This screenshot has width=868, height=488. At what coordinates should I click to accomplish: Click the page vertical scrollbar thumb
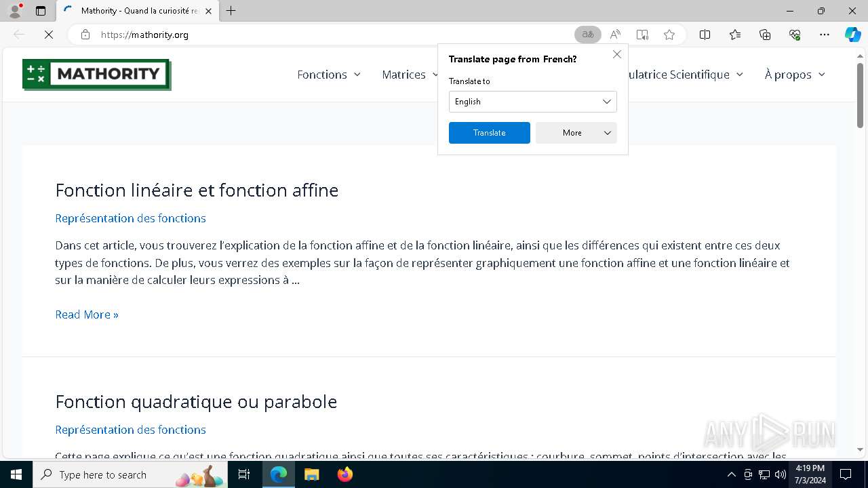click(860, 95)
